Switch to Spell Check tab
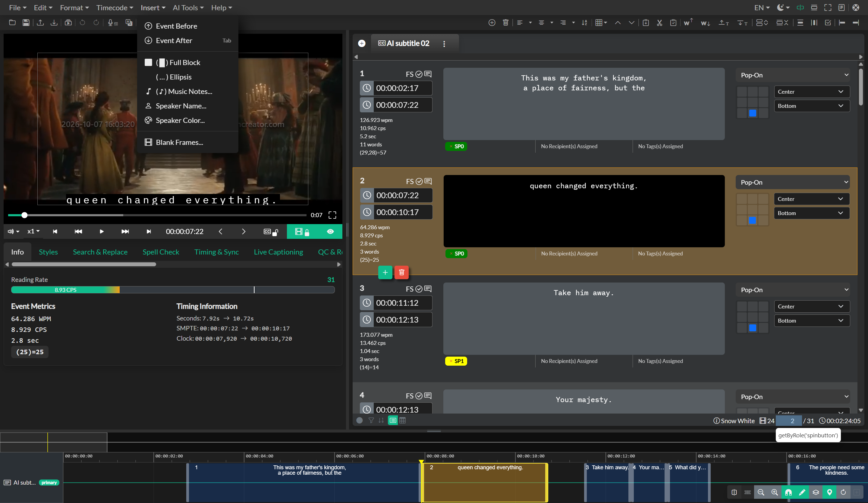Viewport: 868px width, 503px height. pyautogui.click(x=161, y=252)
